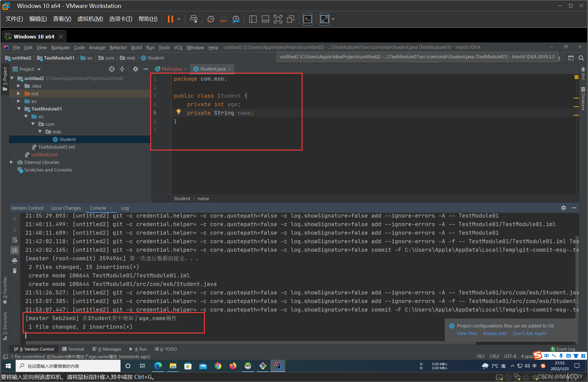This screenshot has width=588, height=382.
Task: Pause the virtual machine
Action: click(x=170, y=19)
